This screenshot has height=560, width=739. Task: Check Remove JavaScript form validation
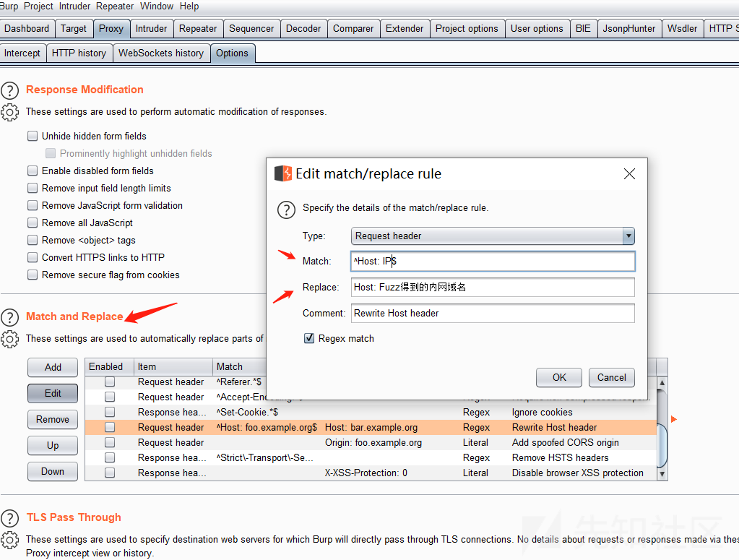33,205
